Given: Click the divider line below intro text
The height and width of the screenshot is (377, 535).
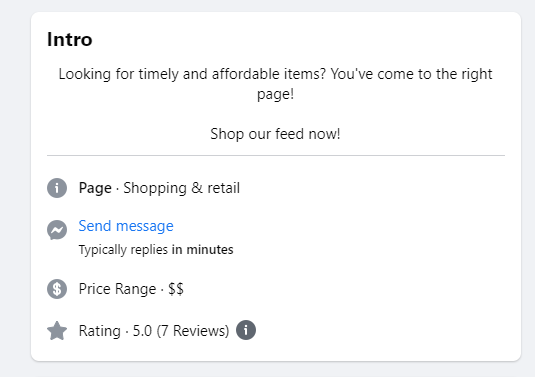Looking at the screenshot, I should click(x=276, y=156).
